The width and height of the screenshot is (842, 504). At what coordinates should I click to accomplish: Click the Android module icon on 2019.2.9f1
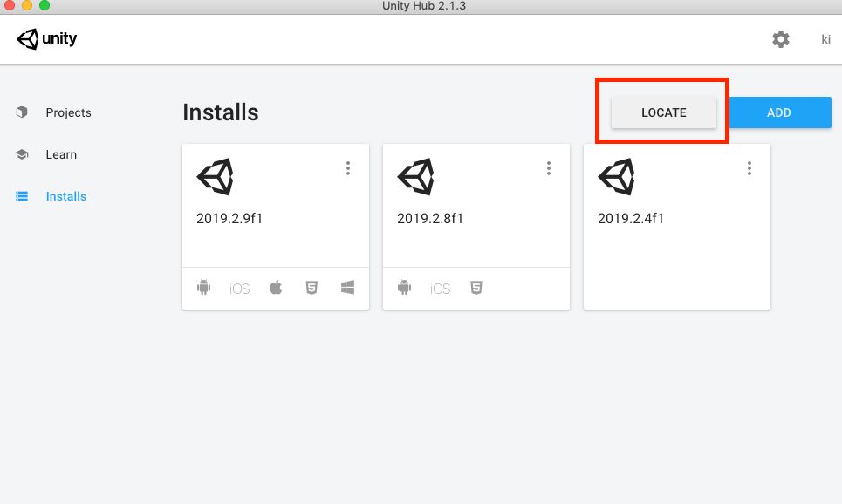point(203,288)
